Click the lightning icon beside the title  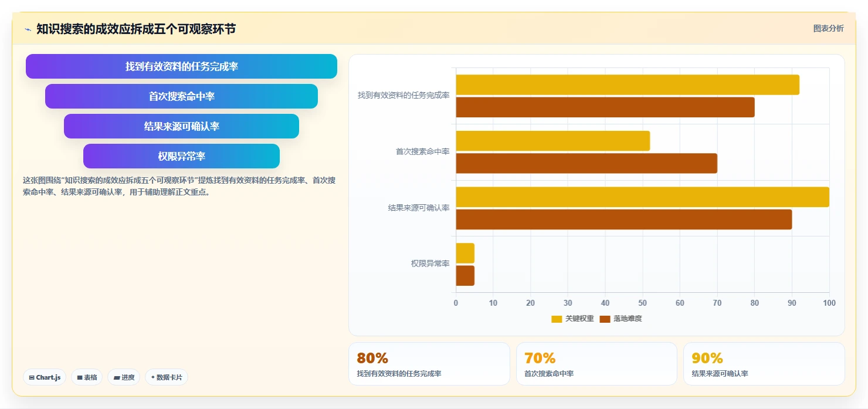[x=28, y=29]
